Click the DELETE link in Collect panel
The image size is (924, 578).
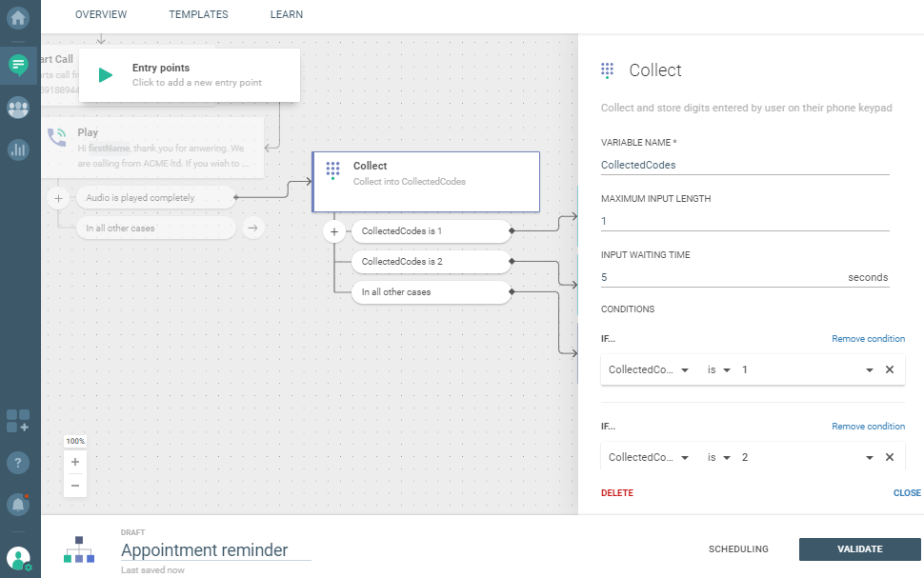[616, 493]
